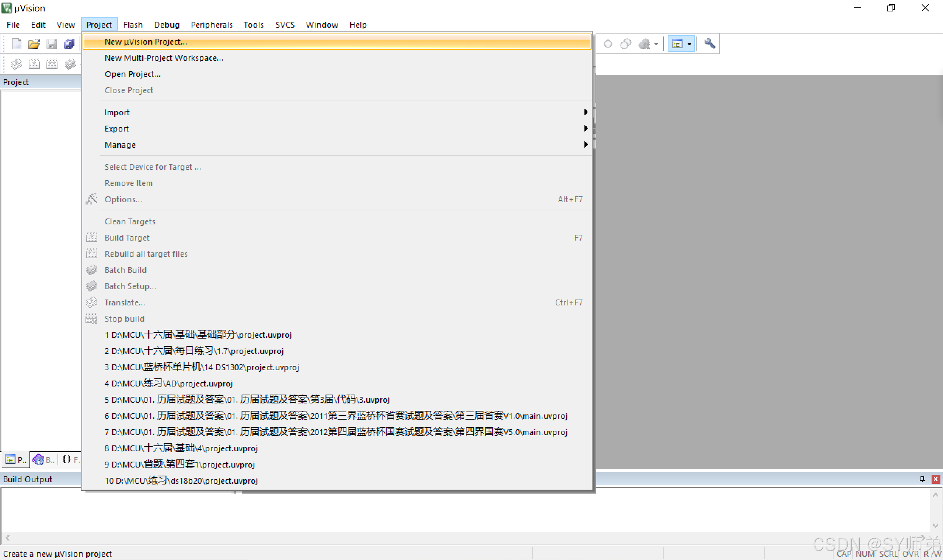The image size is (943, 560).
Task: Pin the Build Output panel
Action: (922, 479)
